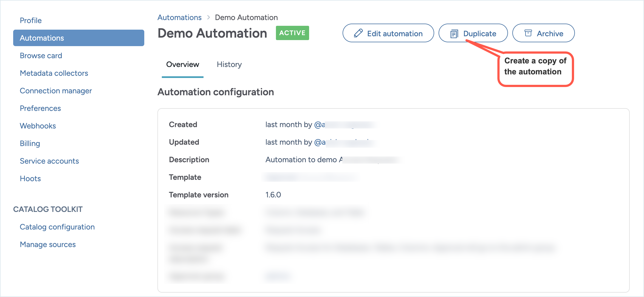Open Browse card settings

click(41, 55)
